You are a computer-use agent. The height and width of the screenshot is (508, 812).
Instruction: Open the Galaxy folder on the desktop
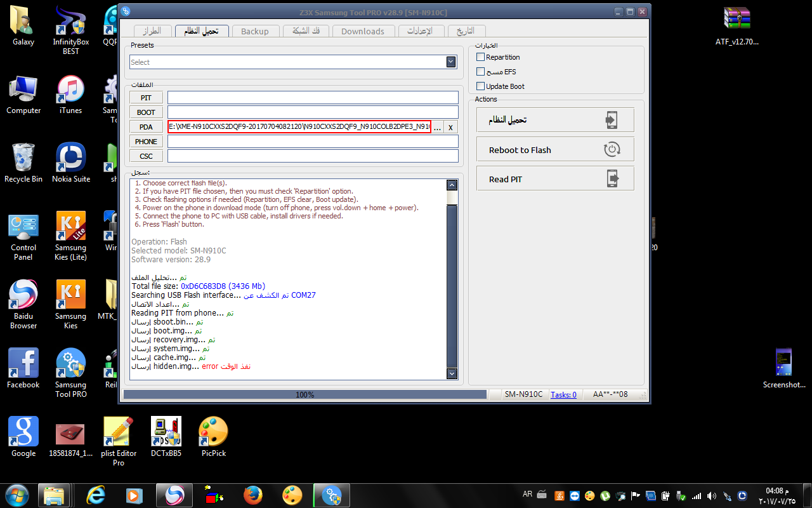[x=23, y=25]
